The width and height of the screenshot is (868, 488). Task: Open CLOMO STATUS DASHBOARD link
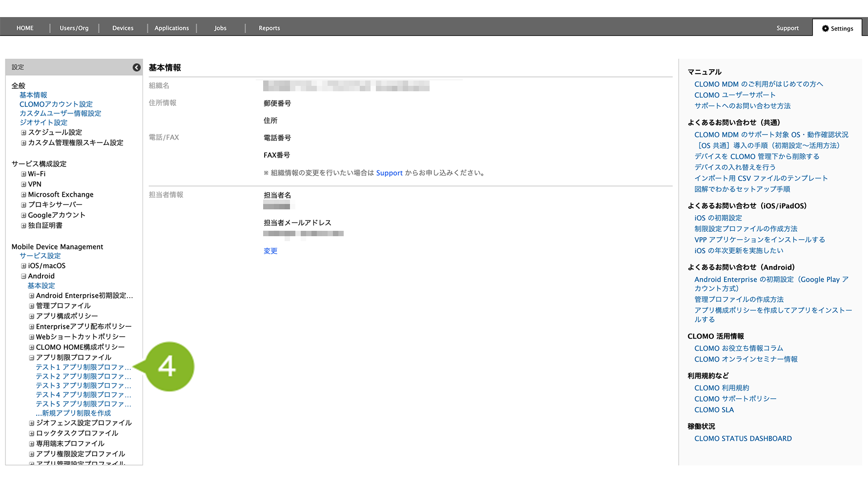point(743,439)
